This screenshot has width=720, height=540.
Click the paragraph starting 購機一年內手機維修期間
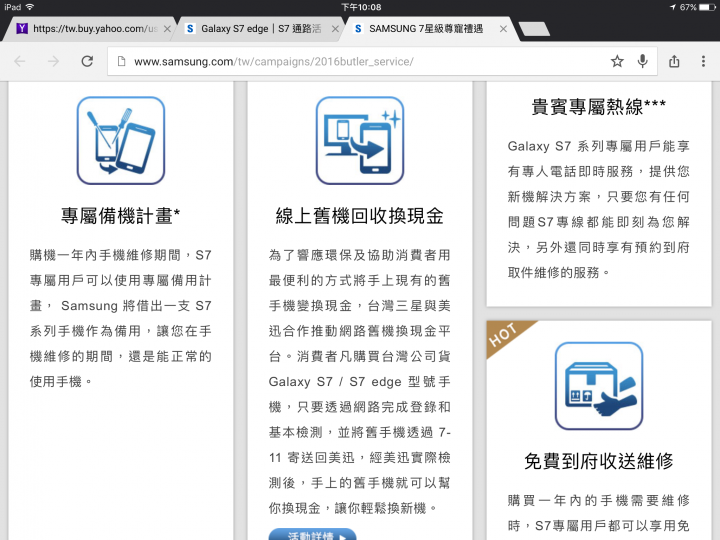(x=121, y=318)
